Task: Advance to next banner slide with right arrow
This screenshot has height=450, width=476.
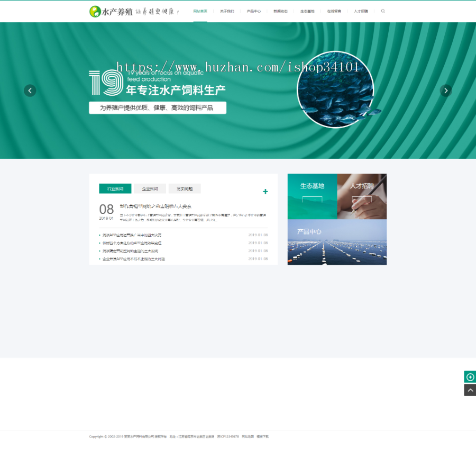Action: point(446,91)
